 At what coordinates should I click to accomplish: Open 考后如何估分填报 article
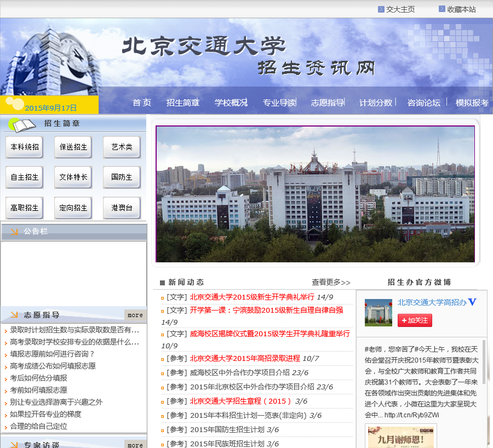click(39, 378)
